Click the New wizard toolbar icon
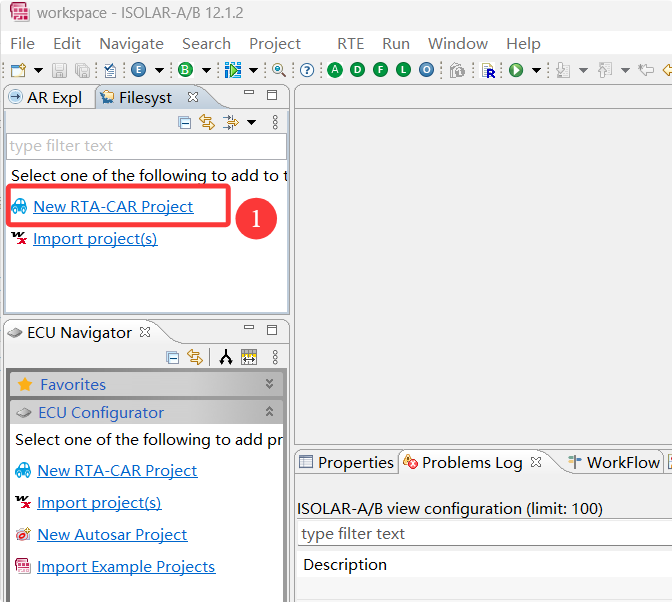Screen dimensions: 672x602 point(18,70)
